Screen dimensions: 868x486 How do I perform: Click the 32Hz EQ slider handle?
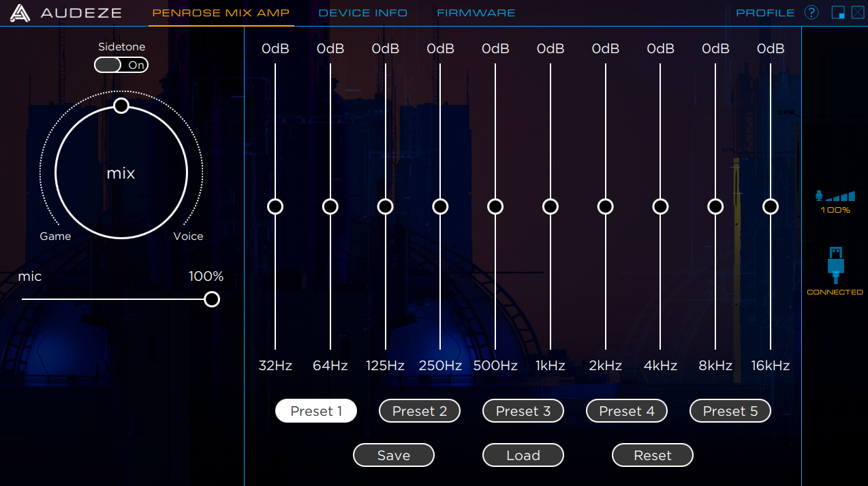[275, 207]
